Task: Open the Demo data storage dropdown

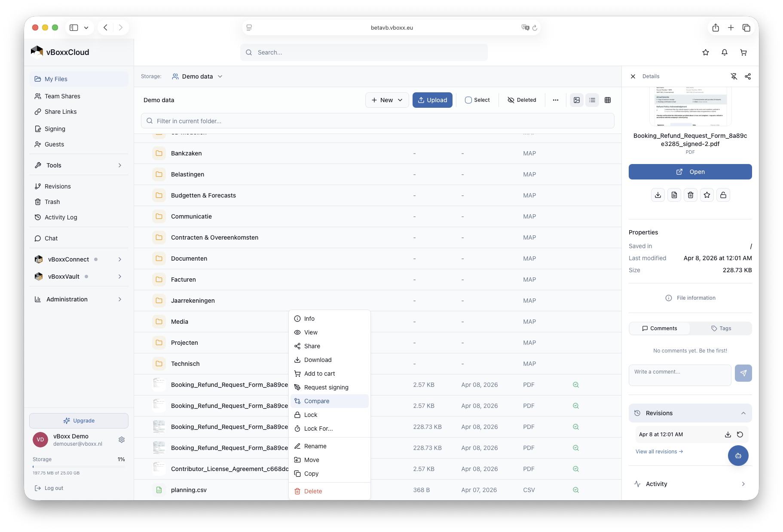Action: click(x=197, y=76)
